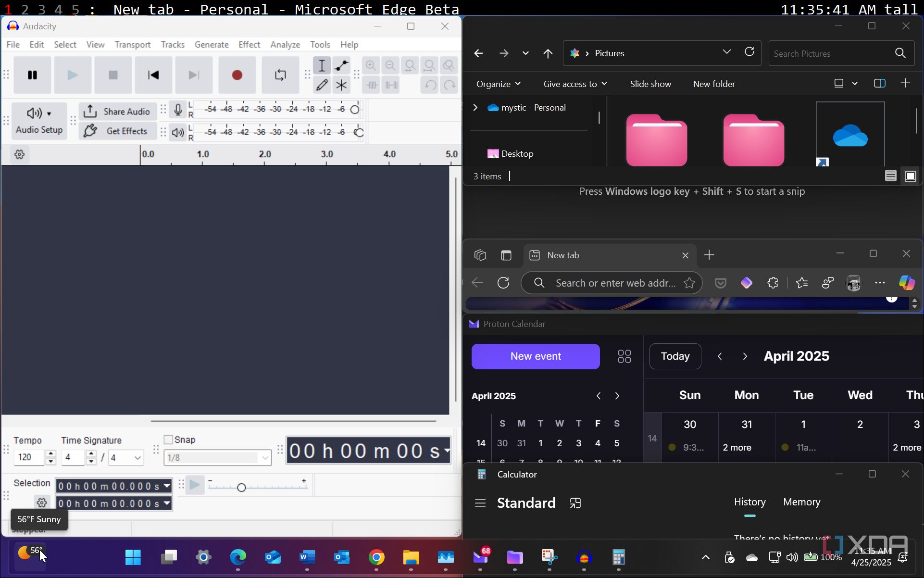Screen dimensions: 924x578
Task: Switch to details view icon in Explorer
Action: point(891,176)
